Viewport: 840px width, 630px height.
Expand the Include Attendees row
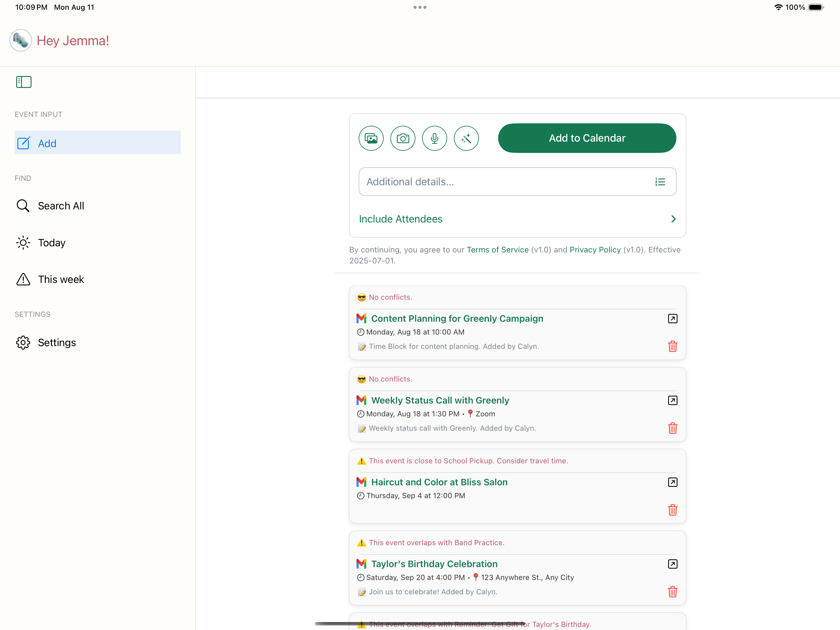pyautogui.click(x=517, y=219)
